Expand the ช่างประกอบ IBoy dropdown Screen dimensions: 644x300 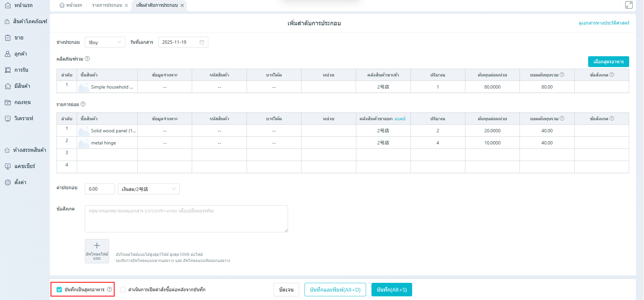105,42
